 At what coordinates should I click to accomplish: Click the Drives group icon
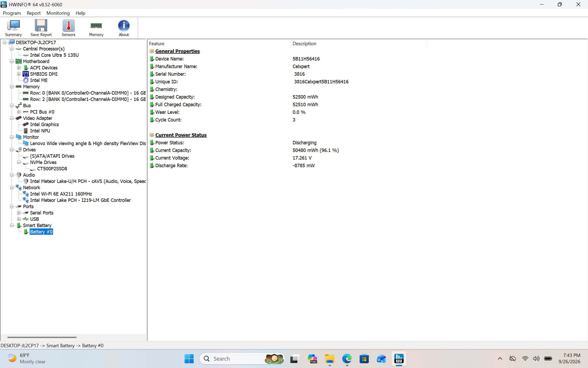[x=19, y=150]
